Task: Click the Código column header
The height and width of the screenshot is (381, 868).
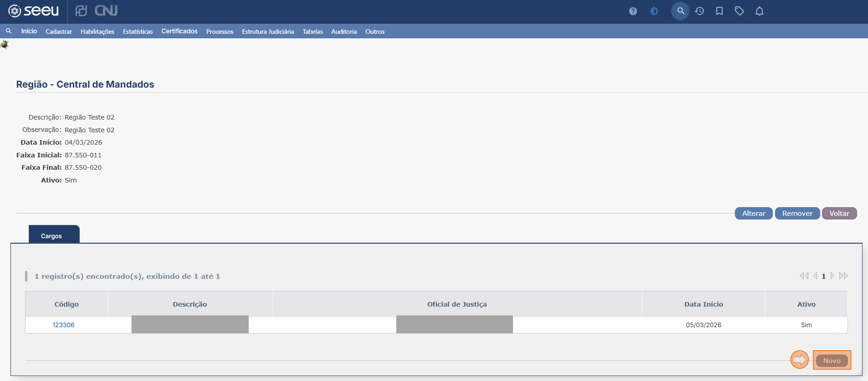Action: point(66,304)
